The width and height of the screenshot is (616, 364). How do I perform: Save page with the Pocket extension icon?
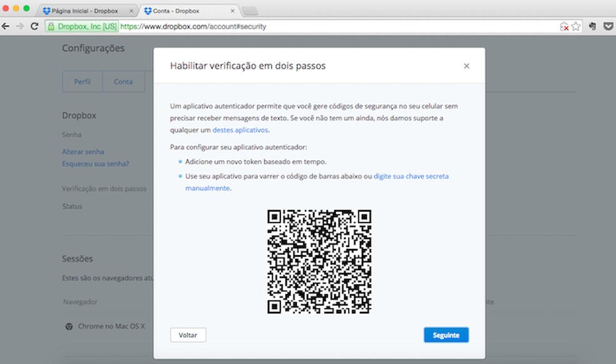[607, 26]
